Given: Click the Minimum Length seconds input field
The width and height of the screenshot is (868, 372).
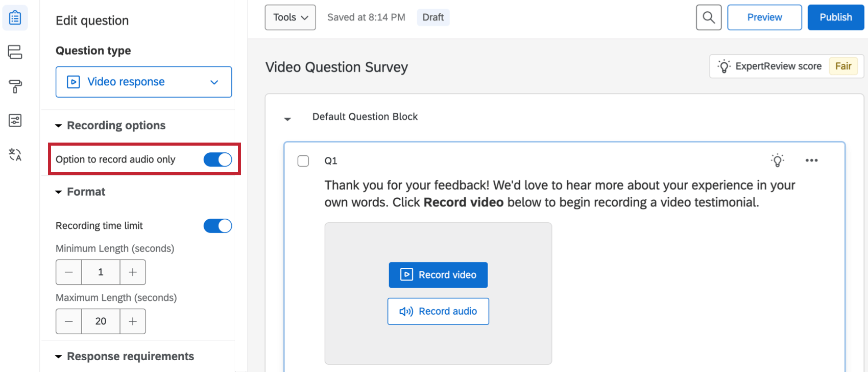Looking at the screenshot, I should 101,272.
